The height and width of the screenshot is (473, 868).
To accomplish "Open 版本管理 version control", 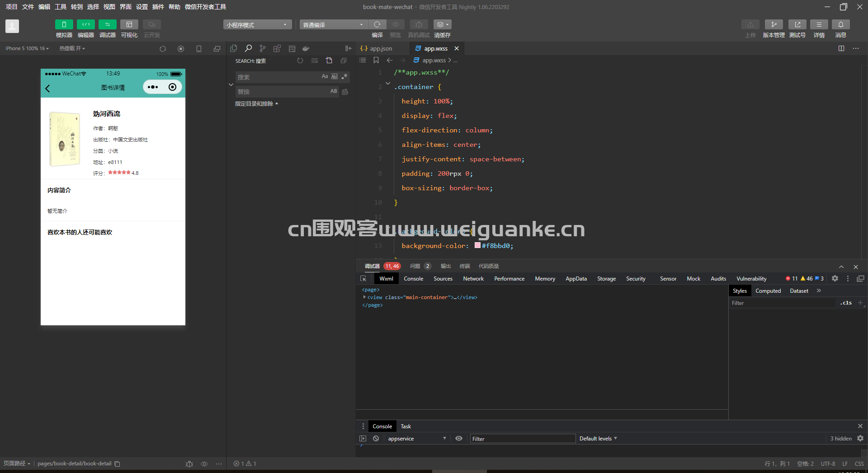I will point(774,24).
